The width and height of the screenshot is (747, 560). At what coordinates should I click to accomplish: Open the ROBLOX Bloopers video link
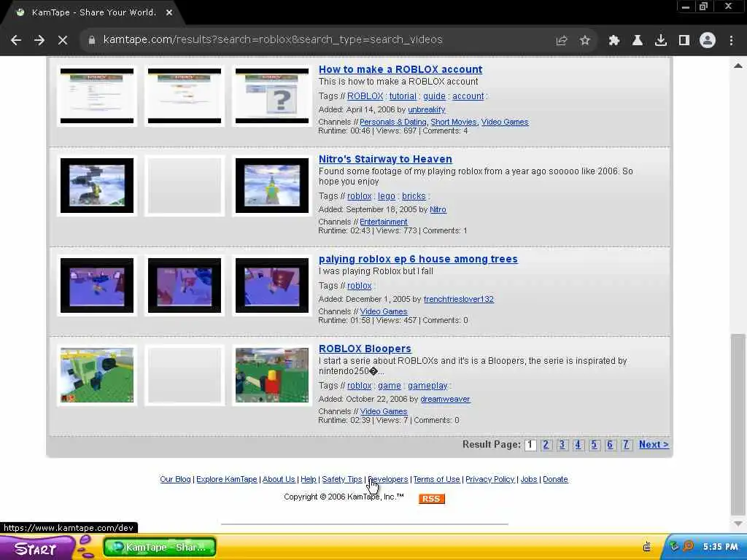pyautogui.click(x=365, y=349)
